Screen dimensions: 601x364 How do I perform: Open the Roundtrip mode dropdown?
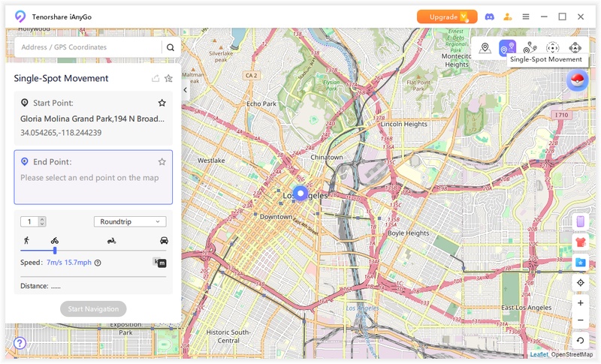pos(130,221)
